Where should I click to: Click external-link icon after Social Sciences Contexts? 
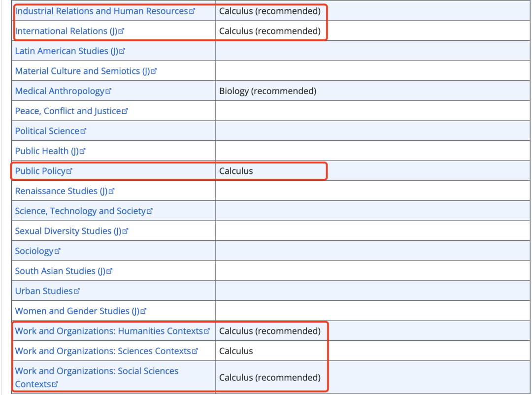tap(55, 385)
